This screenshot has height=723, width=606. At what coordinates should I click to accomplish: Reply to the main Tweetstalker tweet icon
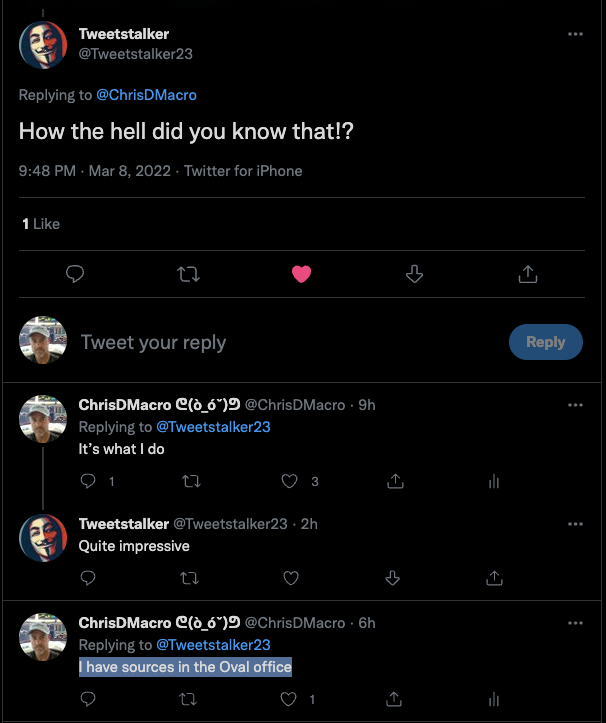pyautogui.click(x=74, y=274)
